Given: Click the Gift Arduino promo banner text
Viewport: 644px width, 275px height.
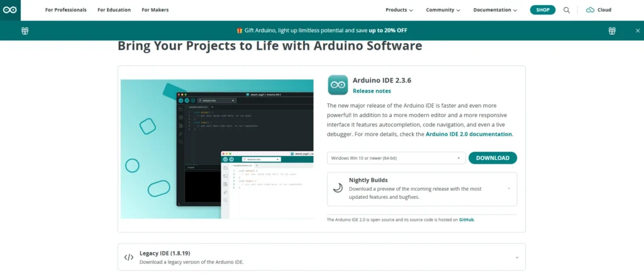Looking at the screenshot, I should [322, 30].
